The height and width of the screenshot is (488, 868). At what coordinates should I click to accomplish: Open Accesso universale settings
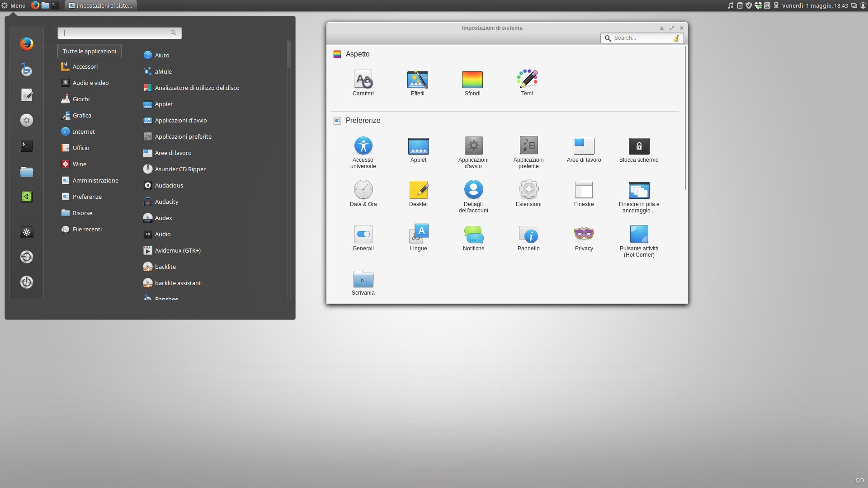click(363, 152)
